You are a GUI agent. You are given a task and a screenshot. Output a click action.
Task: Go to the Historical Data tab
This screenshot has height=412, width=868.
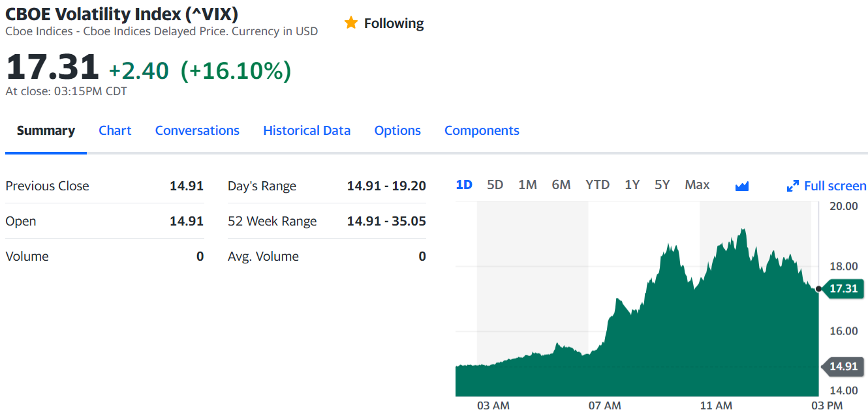coord(307,130)
